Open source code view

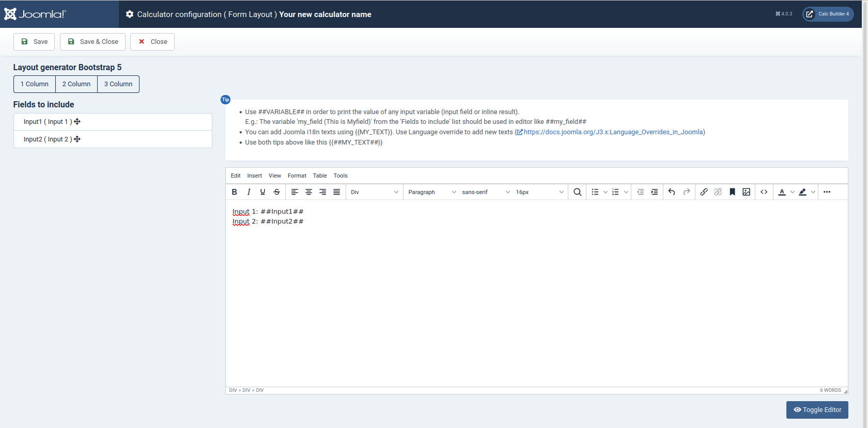tap(764, 192)
